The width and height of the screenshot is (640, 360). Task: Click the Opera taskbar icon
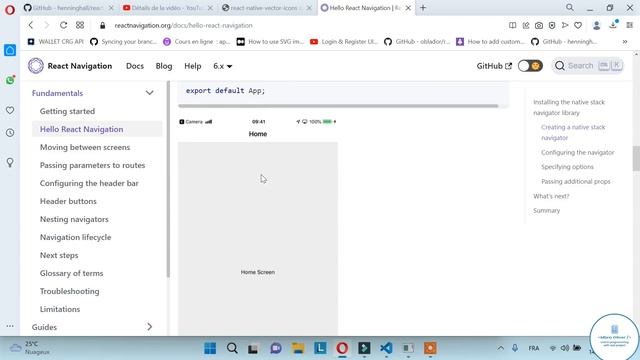tap(342, 348)
